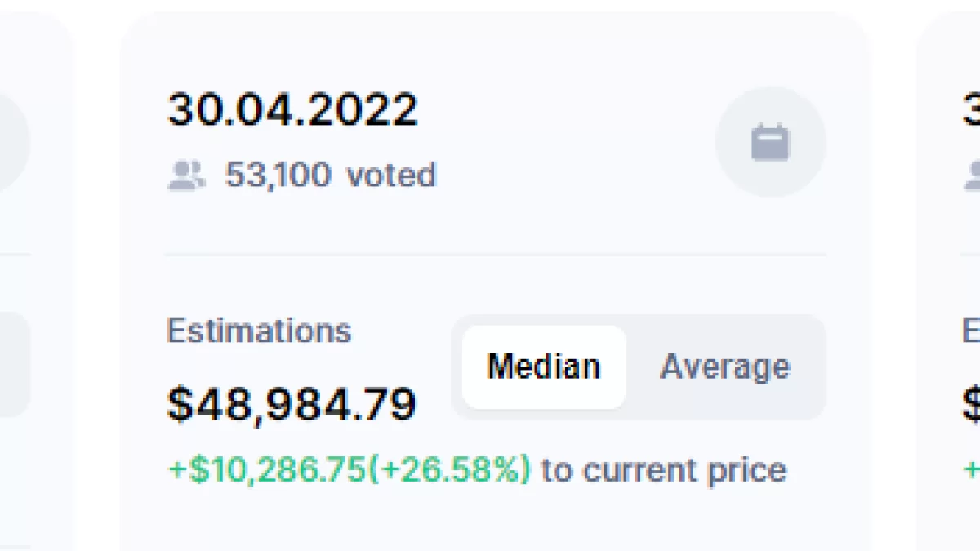
Task: Click the cut-off dollar price on right card
Action: 971,403
